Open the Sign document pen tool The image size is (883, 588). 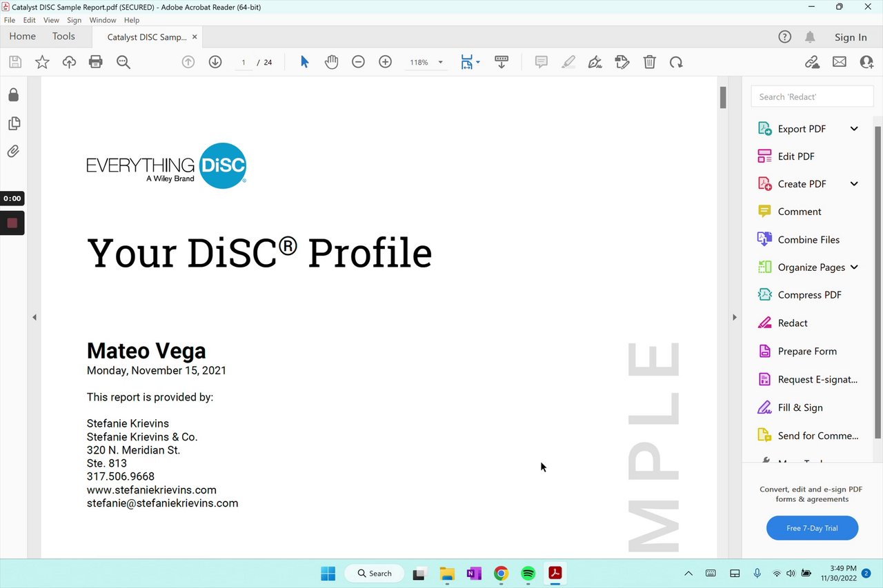[x=595, y=62]
